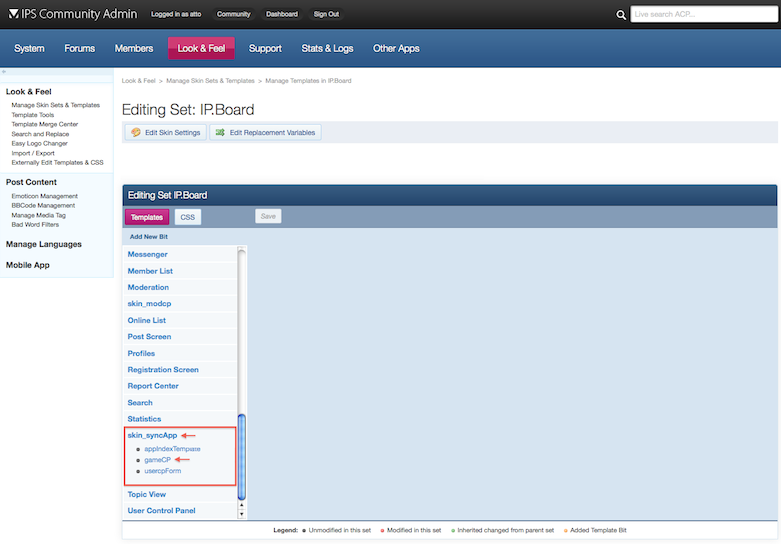Open the appIndexTemplate template bit
Viewport: 781px width, 544px height.
[172, 449]
